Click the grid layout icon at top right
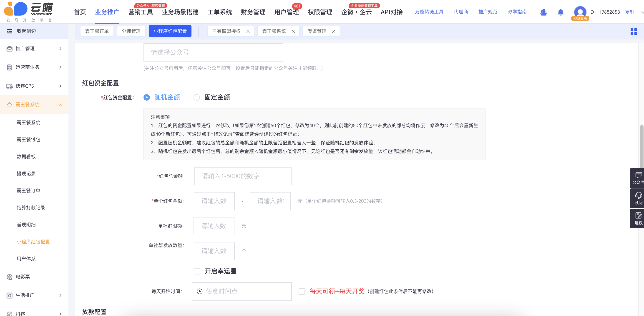 634,32
